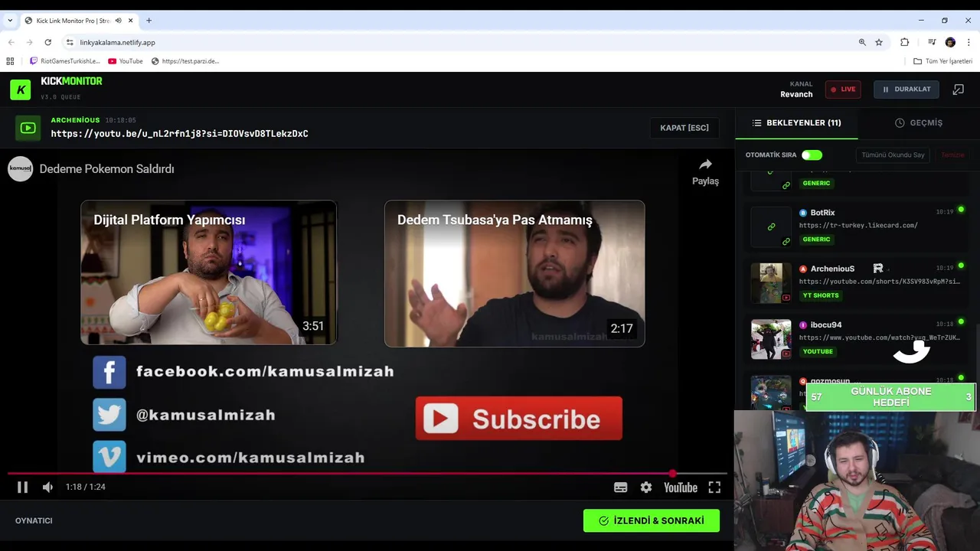Image resolution: width=980 pixels, height=551 pixels.
Task: Close the Kick Link Monitor Pro tab
Action: [131, 21]
